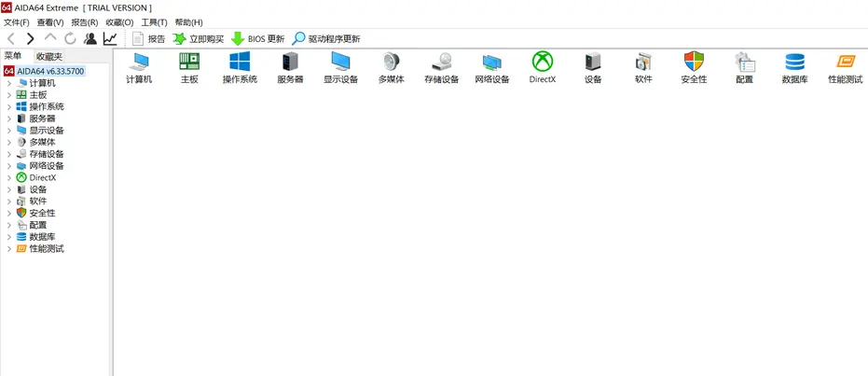Go forward with the right arrow toolbar icon
The image size is (868, 376).
click(x=30, y=39)
